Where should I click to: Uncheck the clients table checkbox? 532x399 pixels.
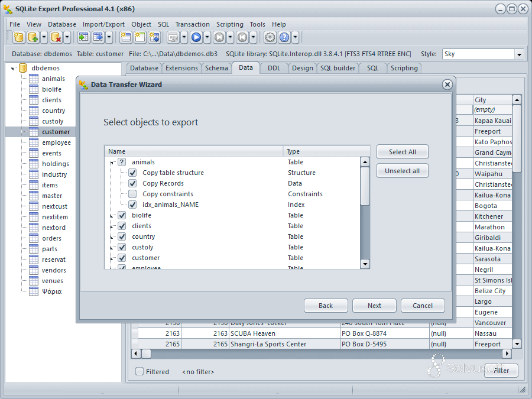click(122, 226)
